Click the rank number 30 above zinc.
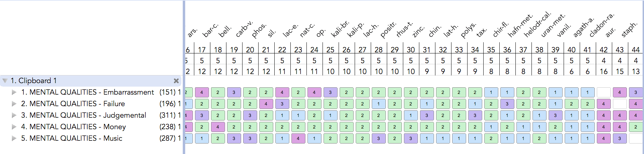The image size is (644, 154). [411, 50]
